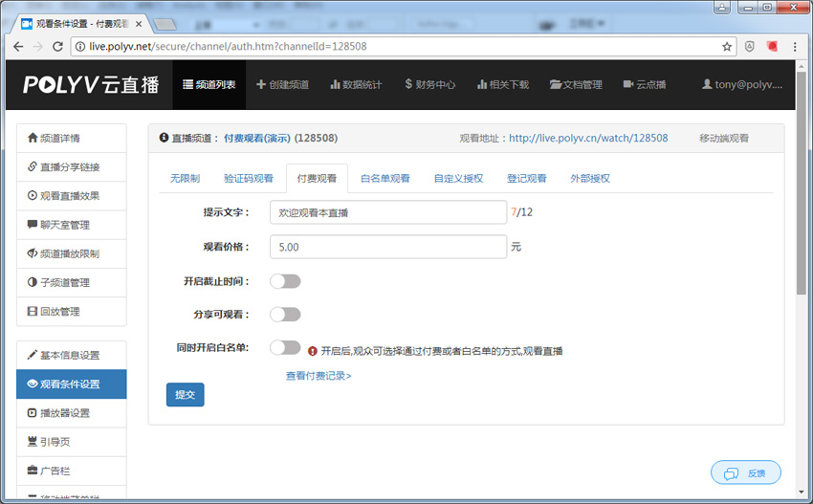This screenshot has width=813, height=504.
Task: Select the 白名单观看 tab
Action: point(385,178)
